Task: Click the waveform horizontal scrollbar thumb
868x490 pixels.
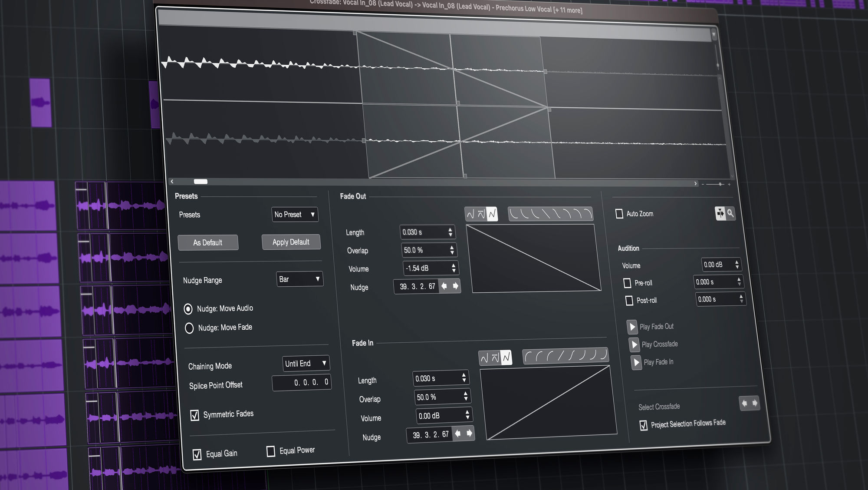Action: coord(201,182)
